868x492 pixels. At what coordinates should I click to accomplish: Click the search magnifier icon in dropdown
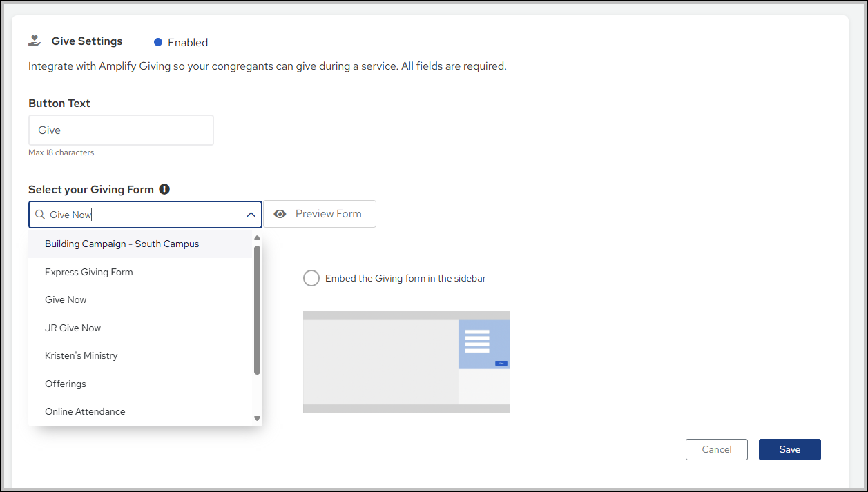click(x=40, y=215)
